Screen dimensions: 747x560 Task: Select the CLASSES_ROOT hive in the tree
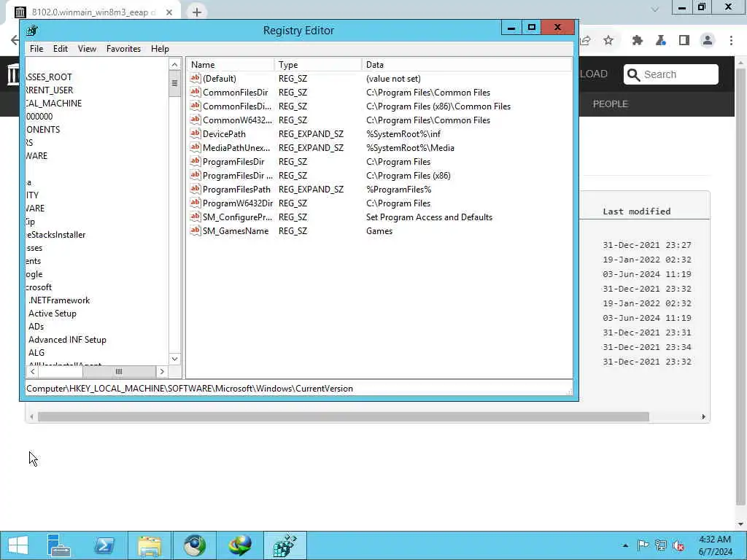tap(49, 77)
